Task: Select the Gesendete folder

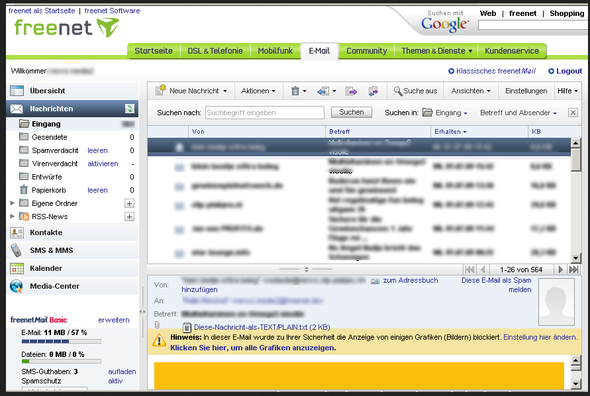Action: tap(49, 137)
